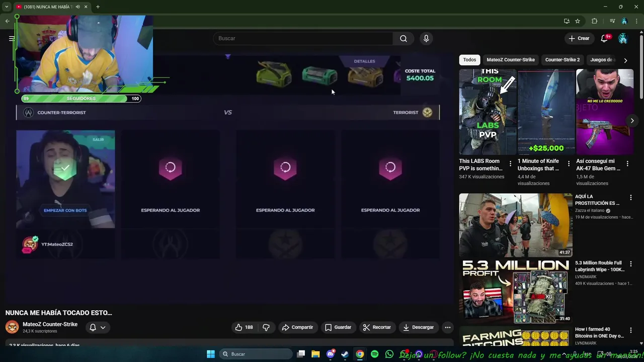Open the Windows Start menu
This screenshot has height=362, width=644.
click(x=211, y=354)
